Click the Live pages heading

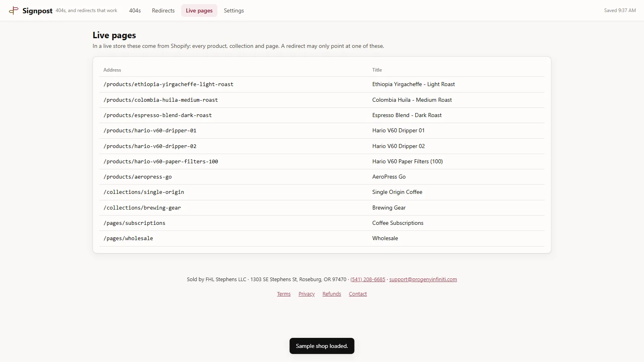pos(114,35)
